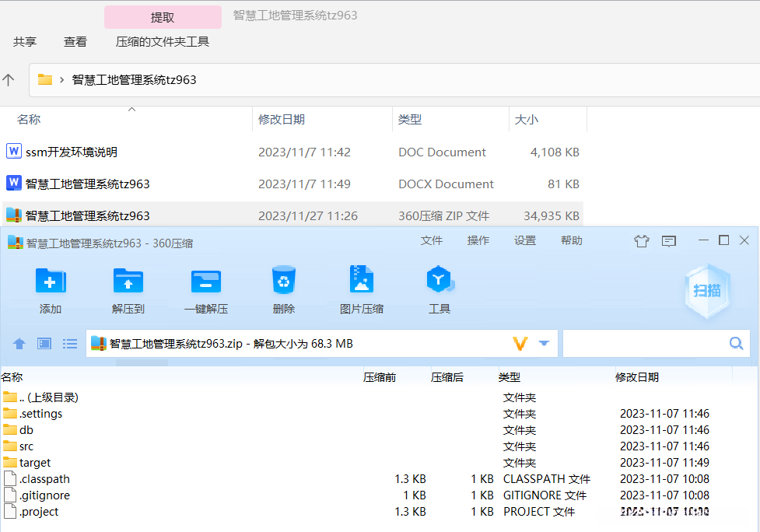Screen dimensions: 760x532
Task: Click the .gitignore file icon
Action: click(9, 495)
